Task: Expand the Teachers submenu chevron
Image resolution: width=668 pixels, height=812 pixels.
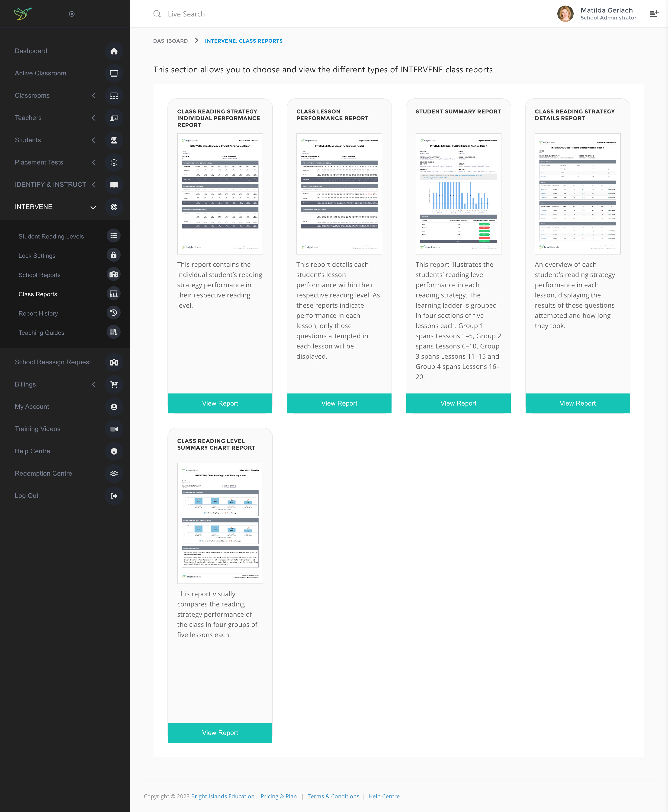Action: (x=93, y=118)
